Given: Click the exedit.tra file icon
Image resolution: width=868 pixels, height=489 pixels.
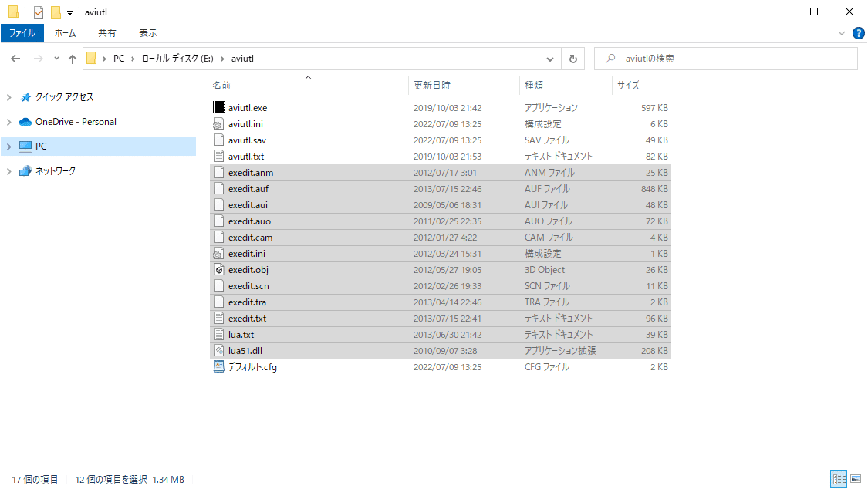Looking at the screenshot, I should coord(218,302).
